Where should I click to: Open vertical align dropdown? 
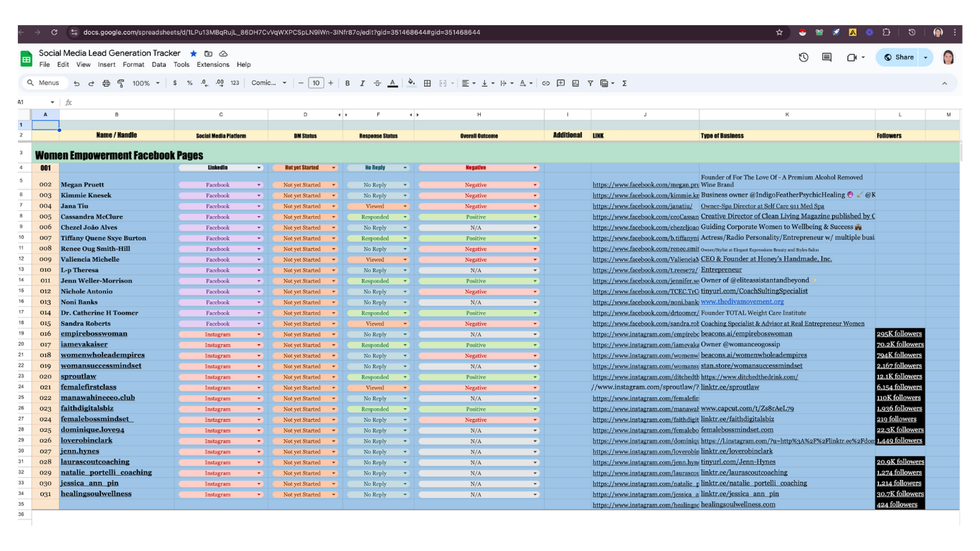[486, 83]
